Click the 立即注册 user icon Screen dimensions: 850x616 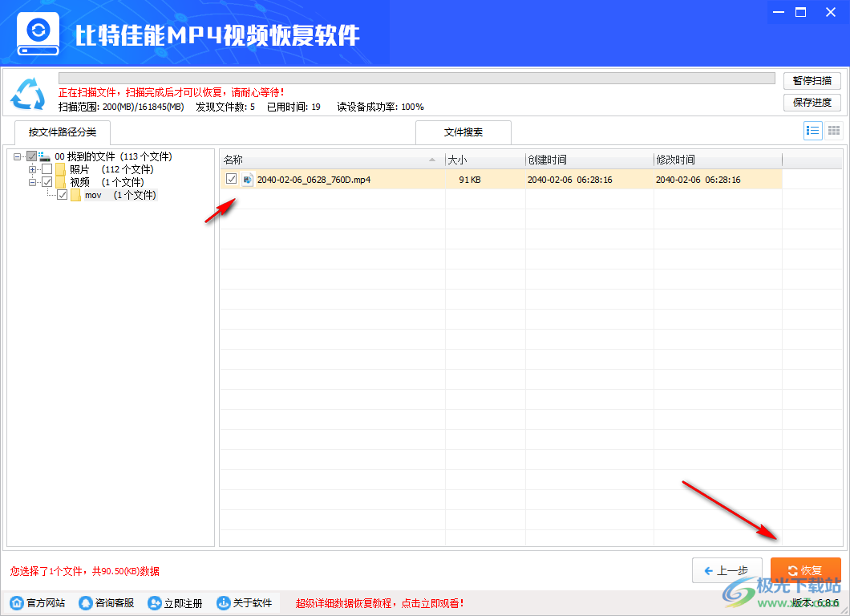(x=155, y=602)
